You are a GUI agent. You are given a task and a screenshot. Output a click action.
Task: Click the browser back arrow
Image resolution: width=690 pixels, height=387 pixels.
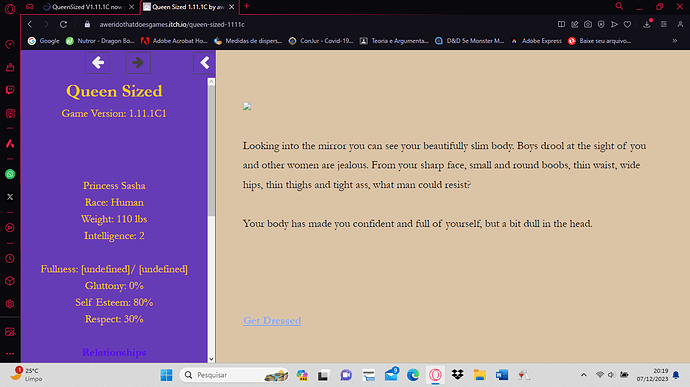coord(30,24)
